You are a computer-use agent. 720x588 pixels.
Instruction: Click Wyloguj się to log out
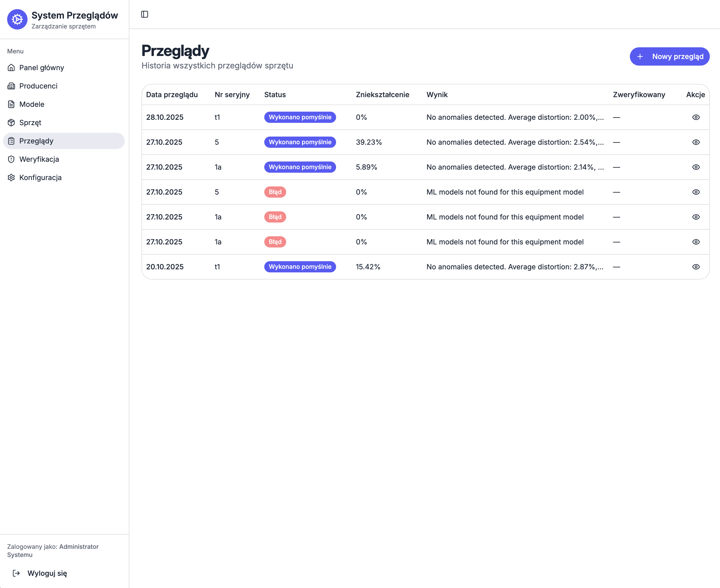click(x=47, y=573)
